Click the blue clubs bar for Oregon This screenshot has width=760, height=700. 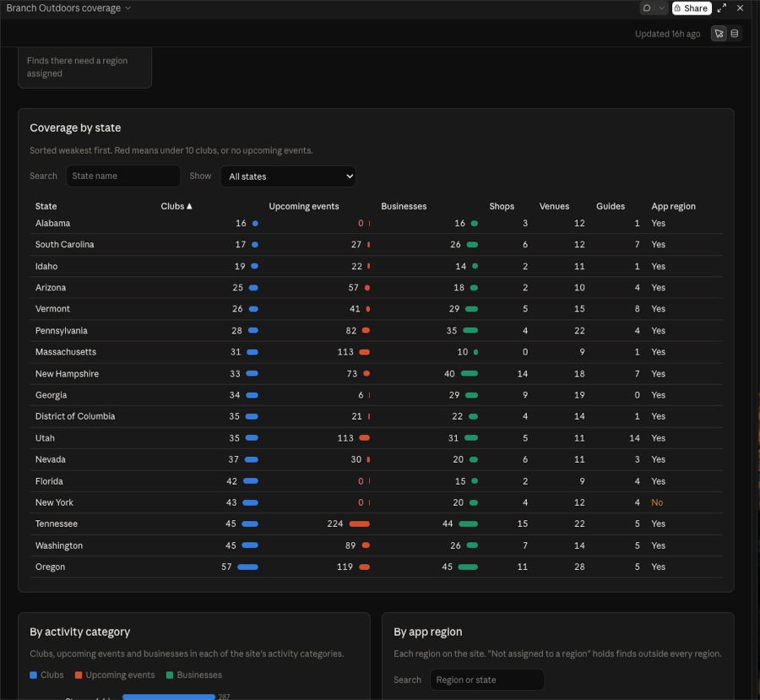click(247, 567)
